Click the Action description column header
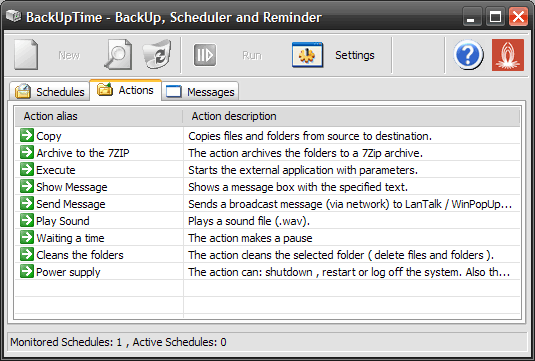The width and height of the screenshot is (535, 361). (351, 116)
